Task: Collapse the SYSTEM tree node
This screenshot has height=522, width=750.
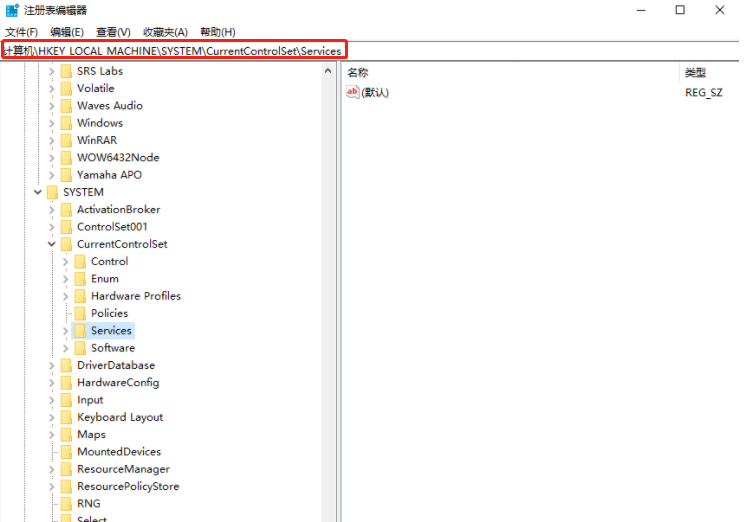Action: tap(38, 192)
